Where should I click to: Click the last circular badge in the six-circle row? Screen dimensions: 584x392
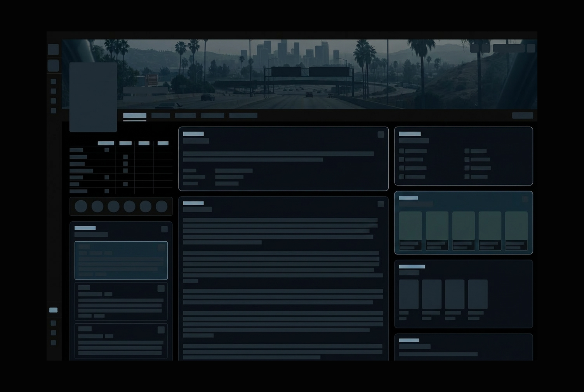coord(162,206)
